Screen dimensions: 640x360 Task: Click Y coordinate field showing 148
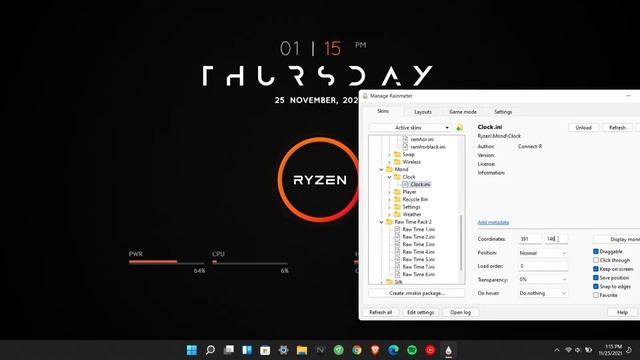(556, 239)
